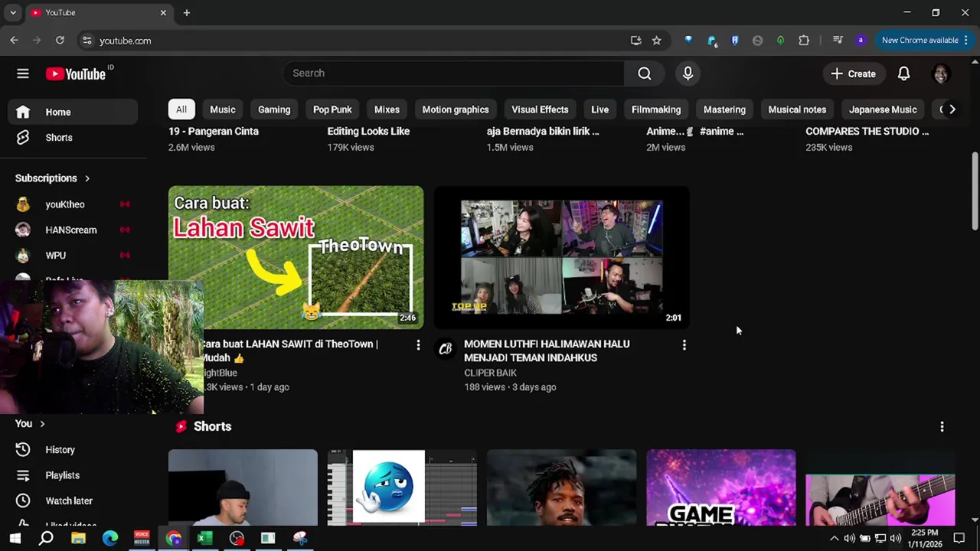Viewport: 980px width, 551px height.
Task: Expand the Subscriptions section
Action: (53, 178)
